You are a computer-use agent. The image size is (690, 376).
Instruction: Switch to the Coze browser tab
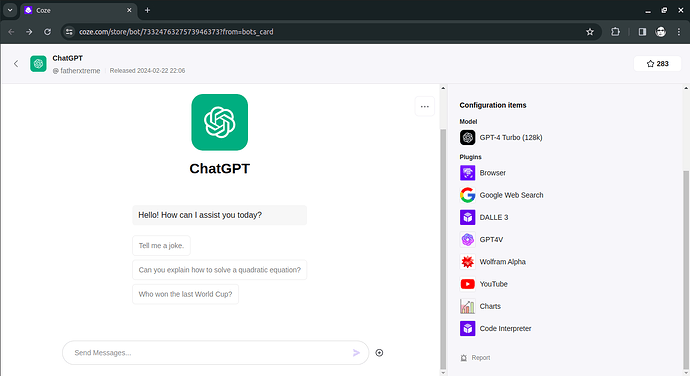[78, 10]
